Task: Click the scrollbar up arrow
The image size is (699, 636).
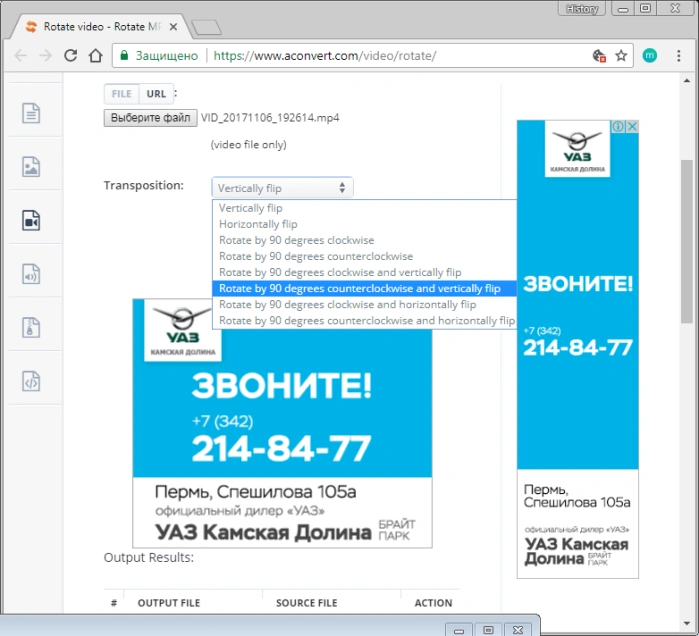Action: 687,81
